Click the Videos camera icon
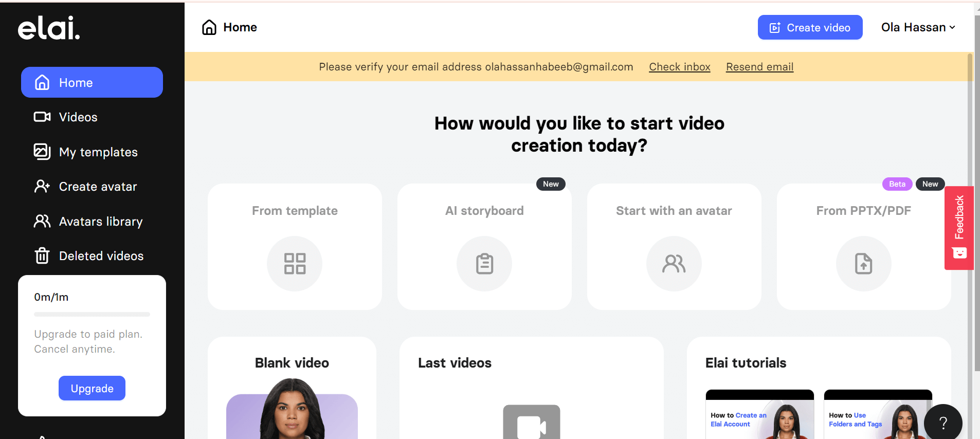 [42, 117]
